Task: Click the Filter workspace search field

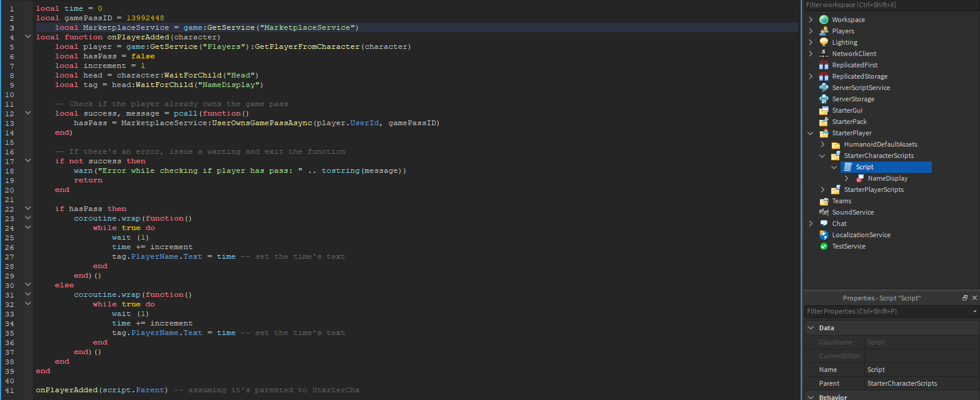Action: click(x=892, y=5)
